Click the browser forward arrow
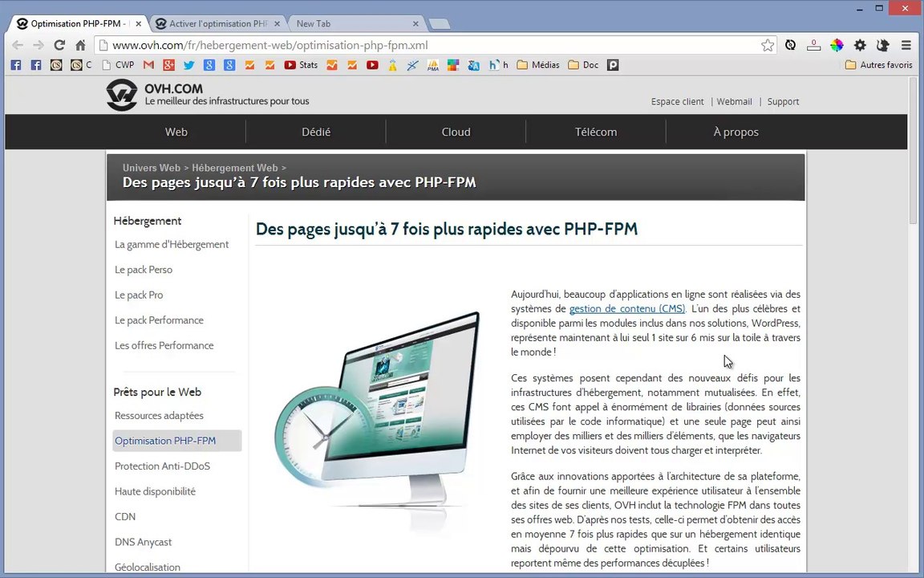The width and height of the screenshot is (924, 578). point(38,46)
